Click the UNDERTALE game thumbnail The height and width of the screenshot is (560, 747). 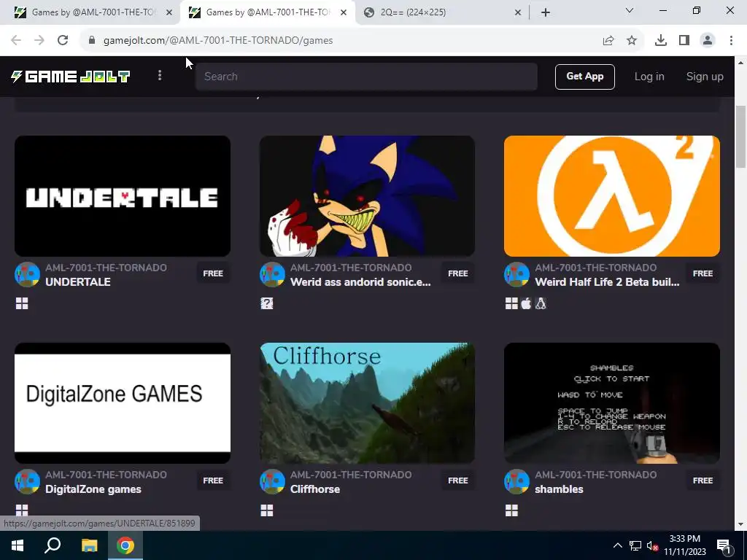tap(123, 196)
